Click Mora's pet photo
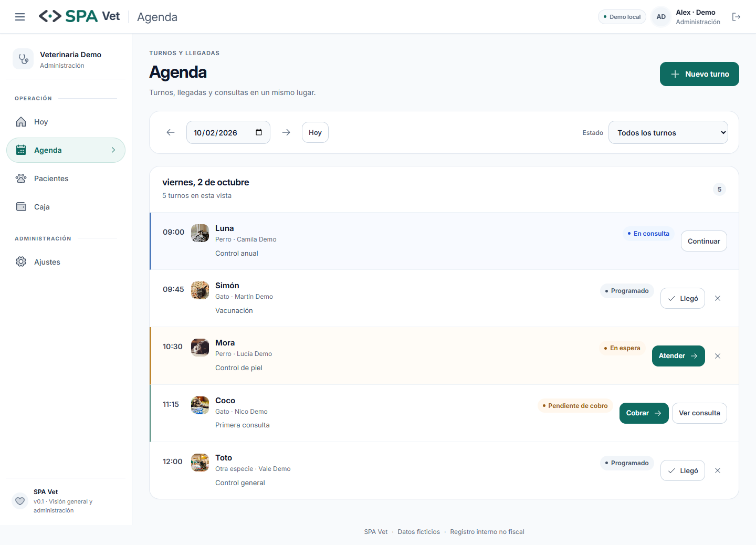The image size is (756, 545). [200, 348]
